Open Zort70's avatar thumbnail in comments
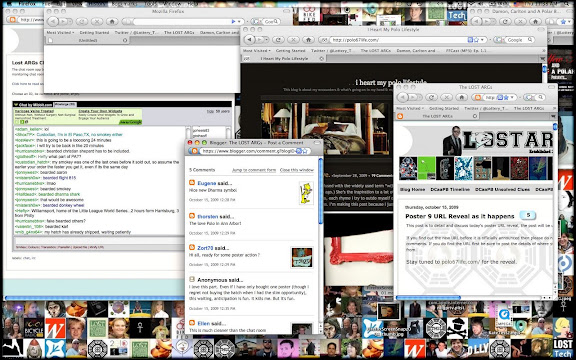Image resolution: width=576 pixels, height=360 pixels. (302, 257)
